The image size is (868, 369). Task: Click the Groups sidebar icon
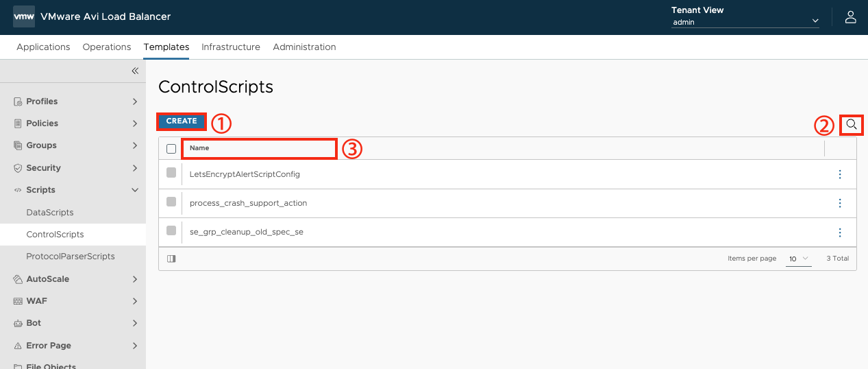[x=18, y=145]
